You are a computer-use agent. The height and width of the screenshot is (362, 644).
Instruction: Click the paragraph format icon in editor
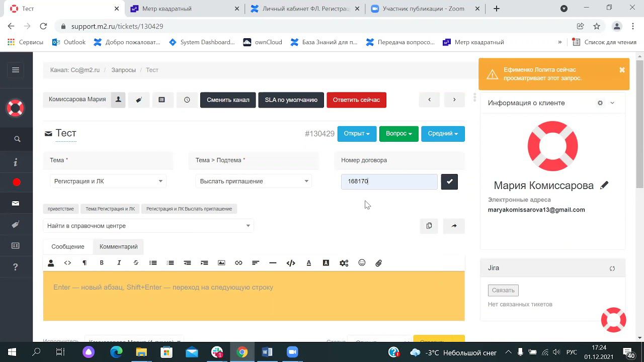click(85, 263)
